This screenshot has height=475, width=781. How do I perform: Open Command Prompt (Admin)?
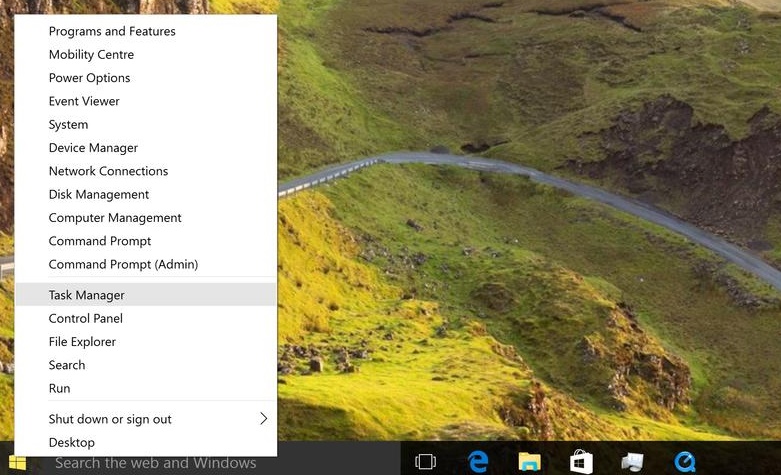[145, 264]
